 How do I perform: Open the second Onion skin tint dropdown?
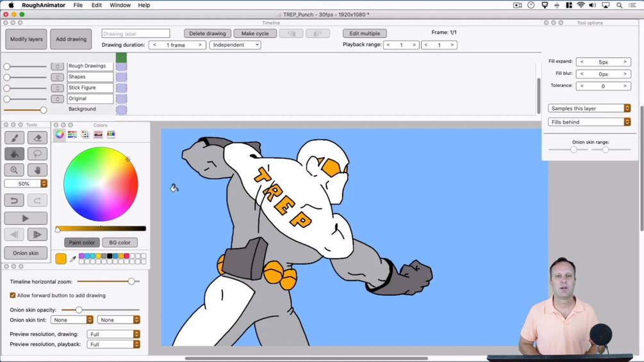click(119, 320)
